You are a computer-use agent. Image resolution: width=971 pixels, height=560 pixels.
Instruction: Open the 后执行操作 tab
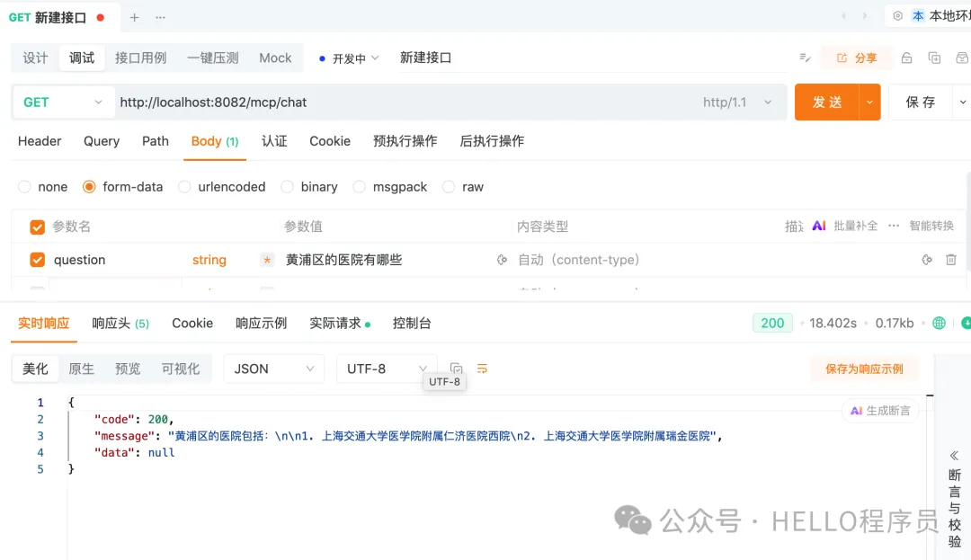(x=492, y=141)
